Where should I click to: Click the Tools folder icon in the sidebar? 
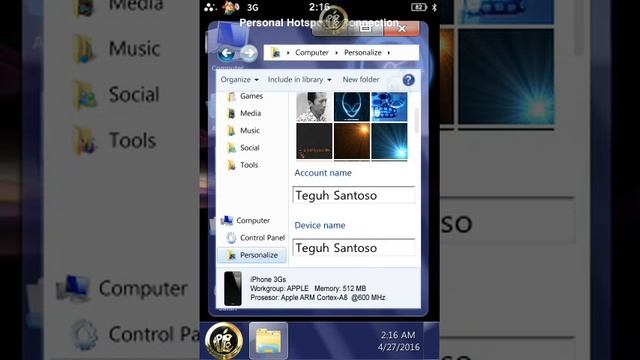(x=231, y=165)
